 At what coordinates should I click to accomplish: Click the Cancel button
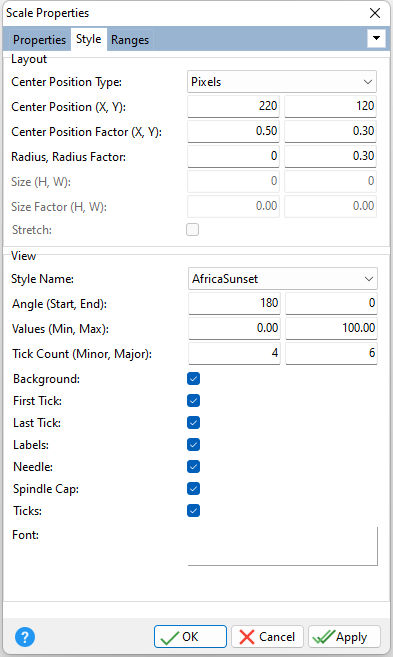(x=268, y=637)
